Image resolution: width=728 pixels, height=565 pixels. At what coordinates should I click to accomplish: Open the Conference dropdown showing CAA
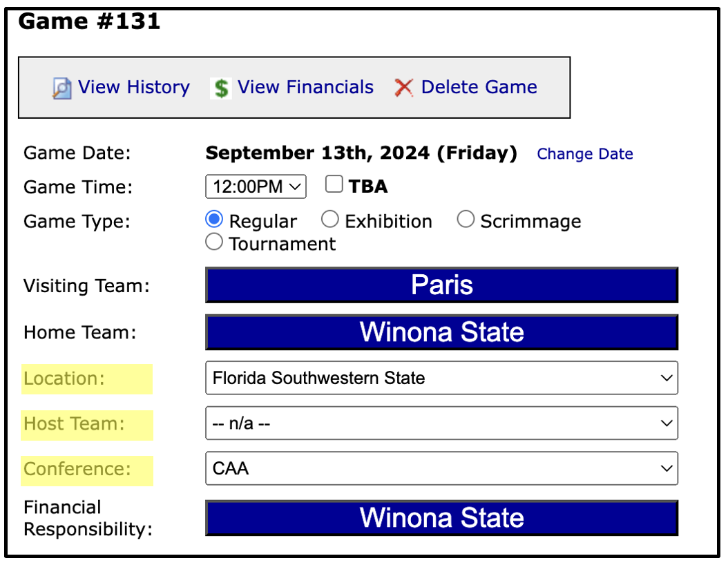[441, 468]
